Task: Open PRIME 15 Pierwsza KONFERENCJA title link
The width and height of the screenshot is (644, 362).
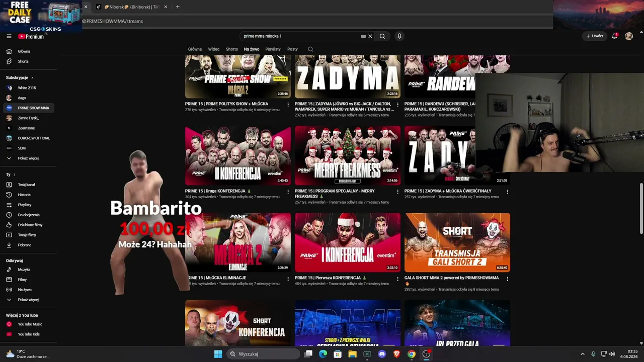Action: click(x=331, y=278)
